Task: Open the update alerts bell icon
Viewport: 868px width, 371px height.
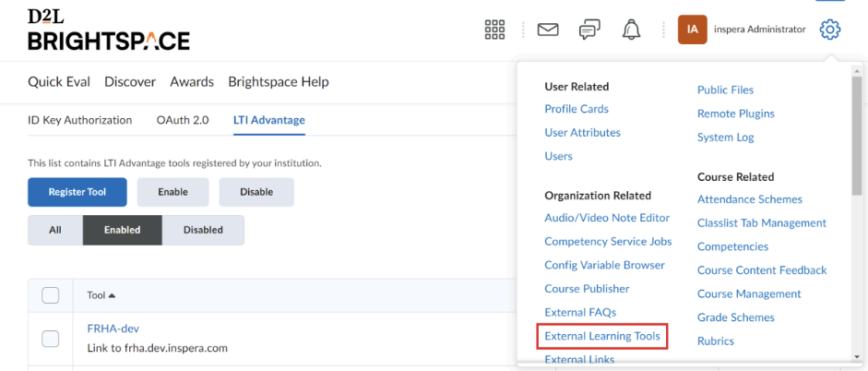Action: 631,30
